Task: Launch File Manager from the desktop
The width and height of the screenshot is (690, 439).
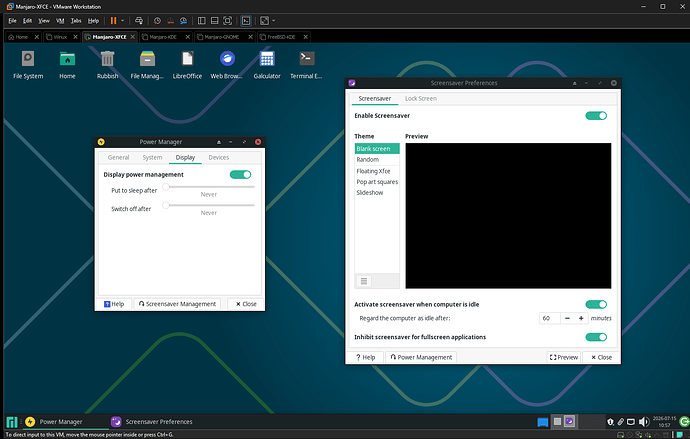Action: (x=147, y=65)
